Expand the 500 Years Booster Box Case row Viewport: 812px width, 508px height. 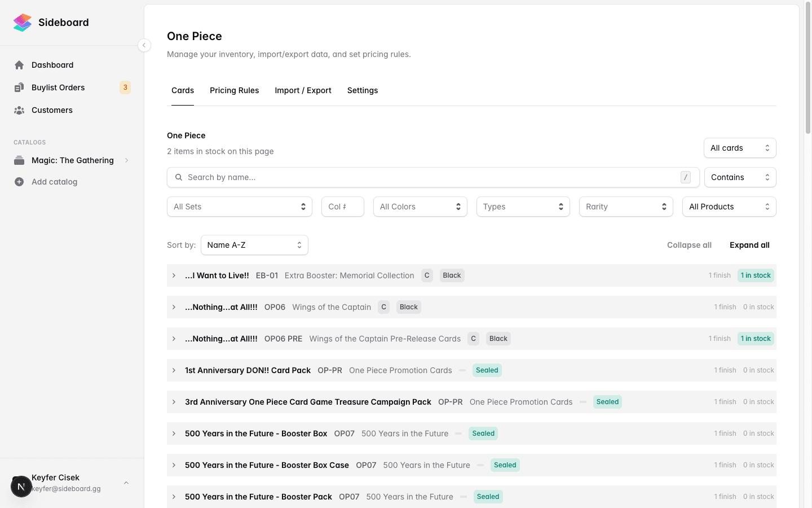coord(174,465)
